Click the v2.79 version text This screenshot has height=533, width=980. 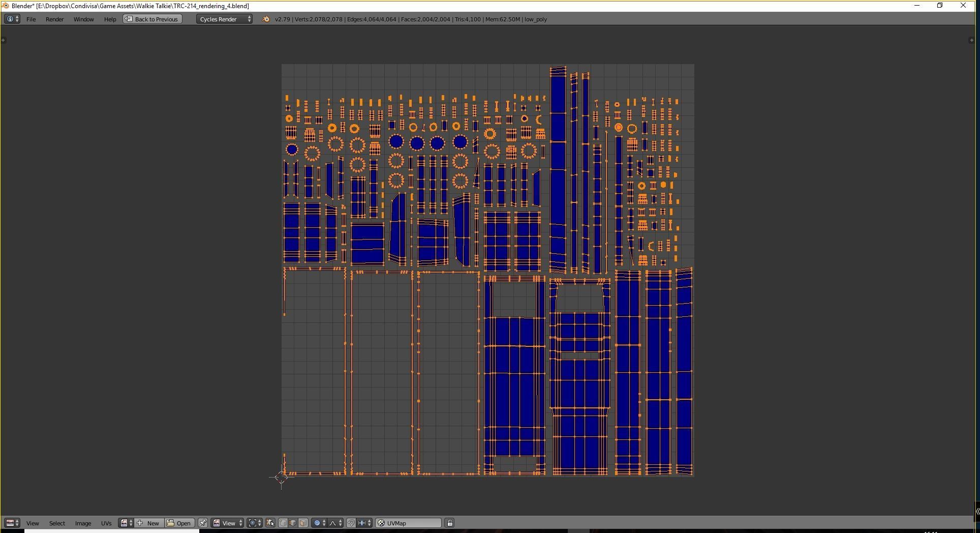point(282,19)
